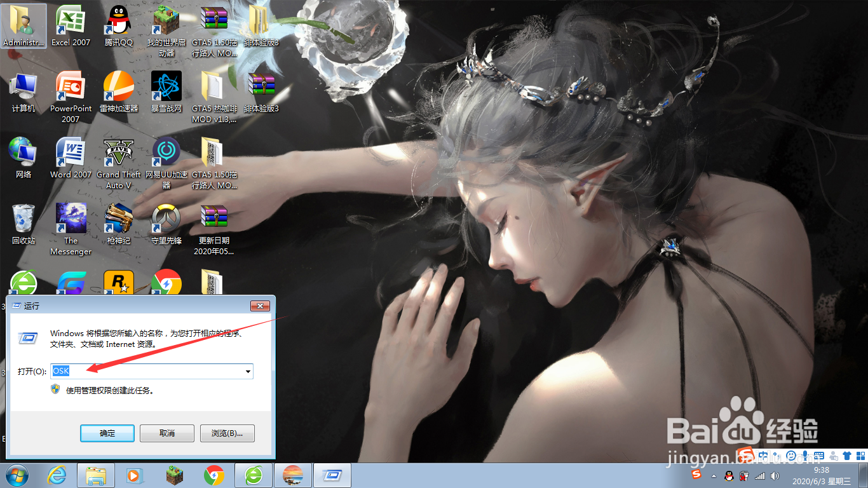Screen dimensions: 868x488
Task: Open Sogou emoji smiley button
Action: click(x=791, y=456)
